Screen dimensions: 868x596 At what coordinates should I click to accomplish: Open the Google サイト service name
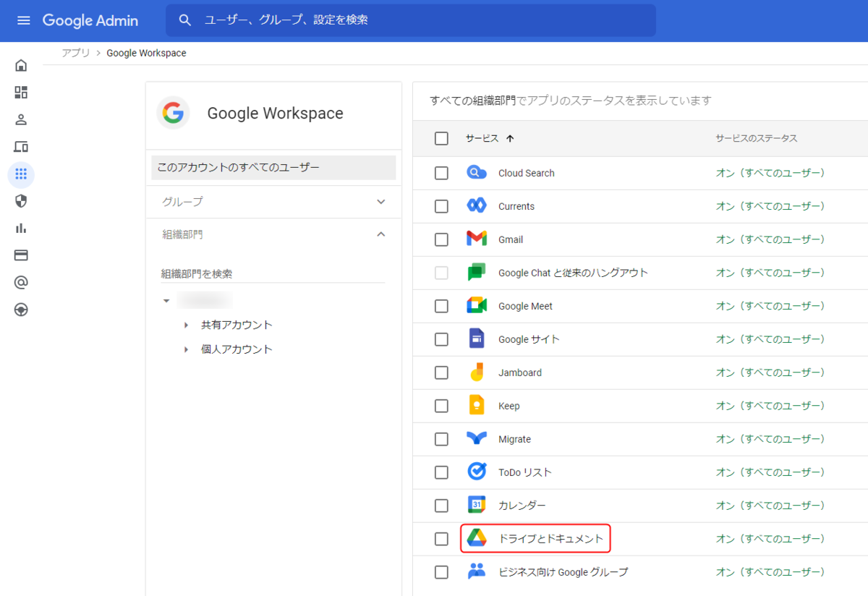tap(529, 339)
